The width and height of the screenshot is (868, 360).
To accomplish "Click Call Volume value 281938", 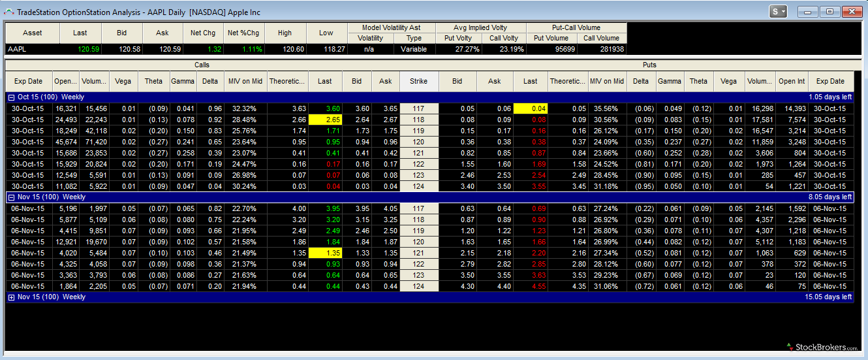I will [x=612, y=49].
